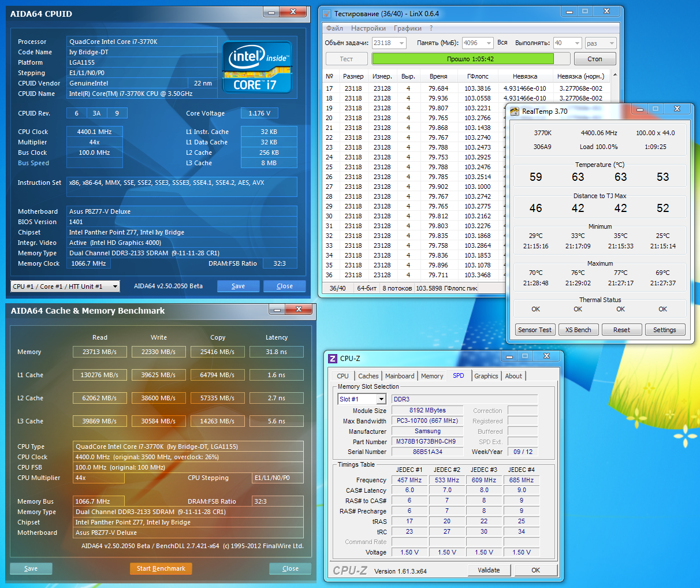Click the LinX title bar app icon
Image resolution: width=700 pixels, height=588 pixels.
tap(327, 14)
